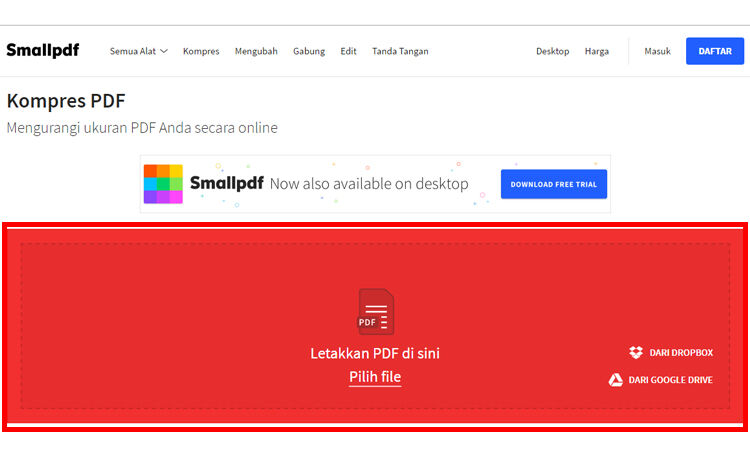This screenshot has width=750, height=450.
Task: Click the colorful Smallpdf banner logo
Action: (x=163, y=184)
